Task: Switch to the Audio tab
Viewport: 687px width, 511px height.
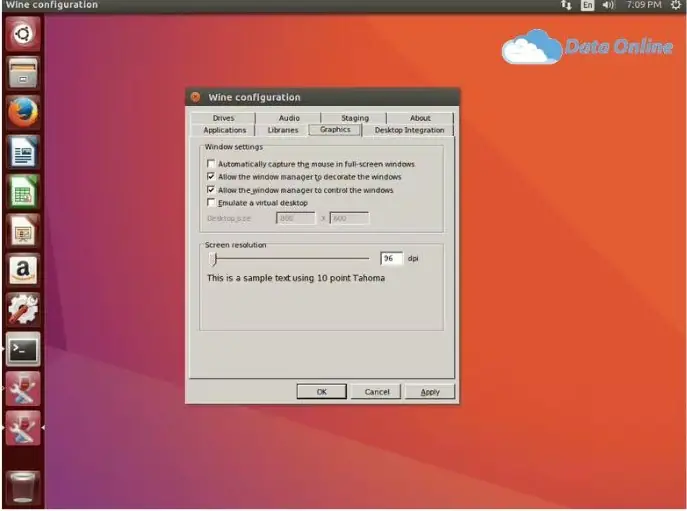Action: 289,118
